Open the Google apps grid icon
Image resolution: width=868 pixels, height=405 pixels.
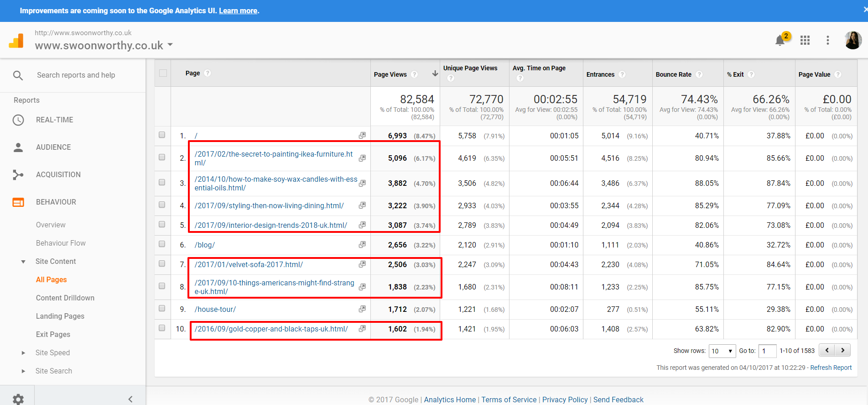pos(805,41)
